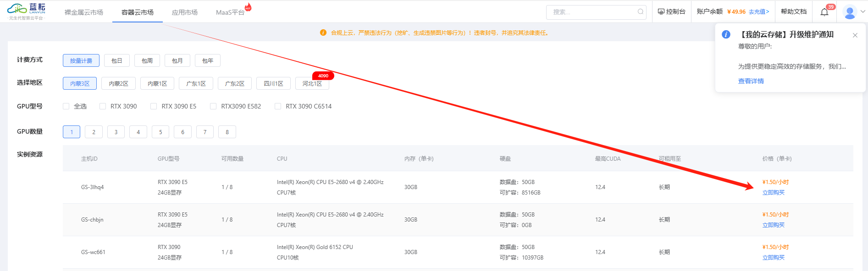
Task: Check the 全选 GPU model checkbox
Action: pyautogui.click(x=66, y=106)
